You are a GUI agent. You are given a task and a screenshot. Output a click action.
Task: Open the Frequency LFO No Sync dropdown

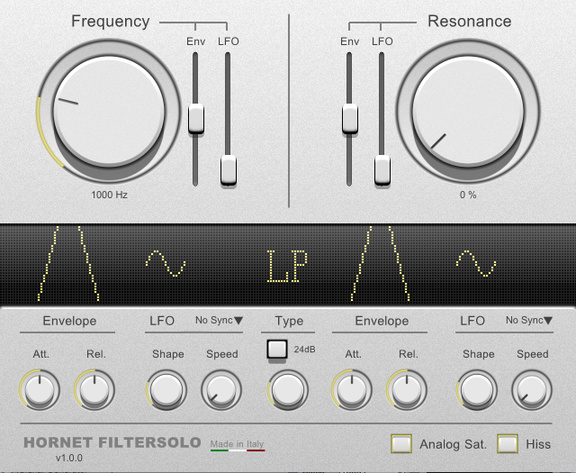pyautogui.click(x=219, y=320)
